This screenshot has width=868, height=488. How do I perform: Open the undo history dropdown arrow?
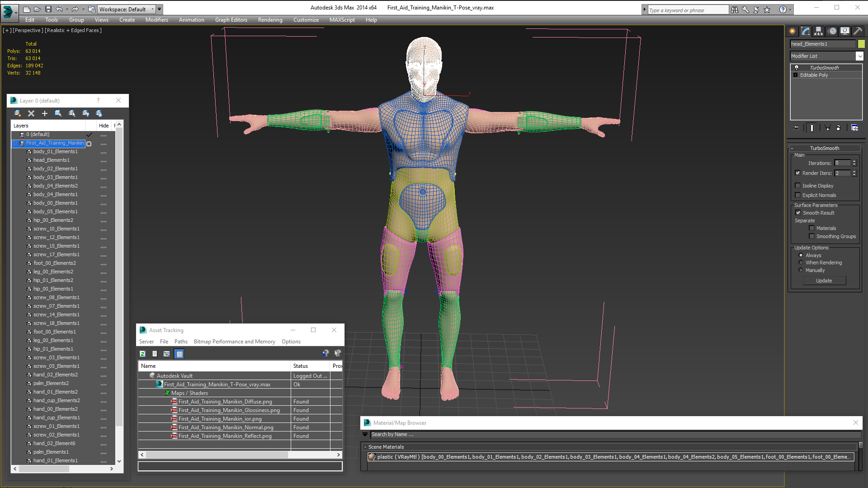(x=67, y=9)
